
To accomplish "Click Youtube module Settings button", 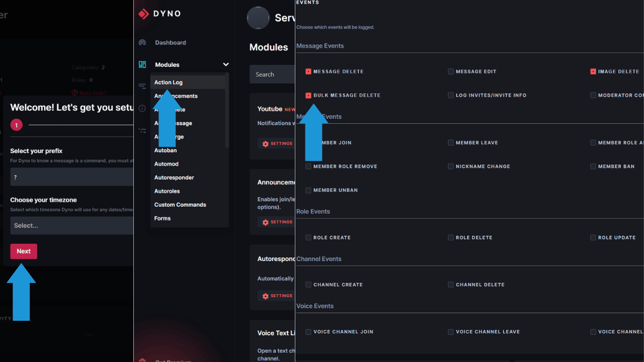I will pos(276,144).
